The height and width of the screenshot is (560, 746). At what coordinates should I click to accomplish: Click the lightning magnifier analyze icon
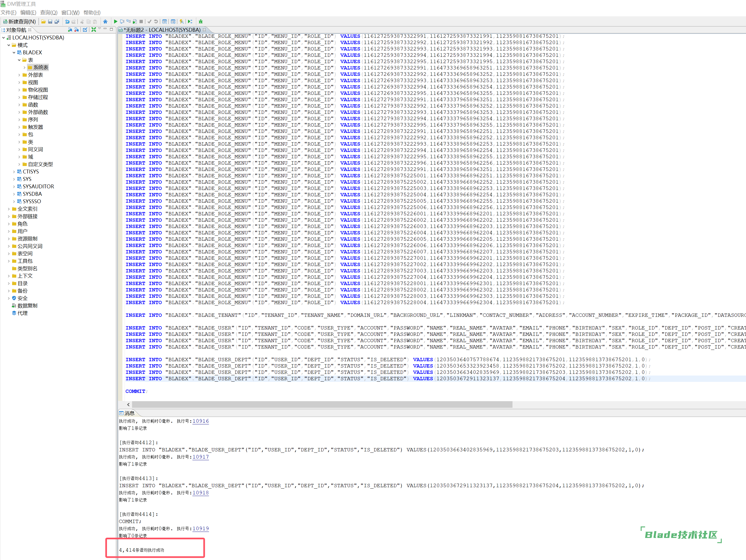[x=182, y=22]
